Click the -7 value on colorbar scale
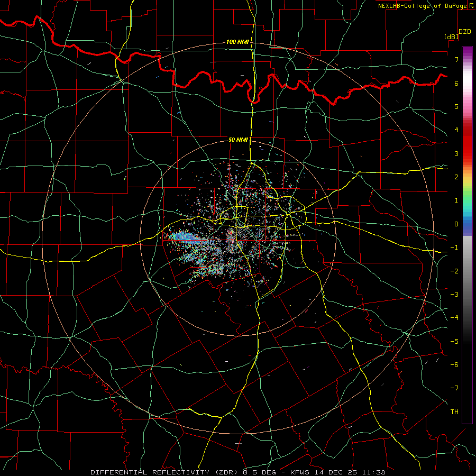The width and height of the screenshot is (476, 476). click(x=454, y=388)
